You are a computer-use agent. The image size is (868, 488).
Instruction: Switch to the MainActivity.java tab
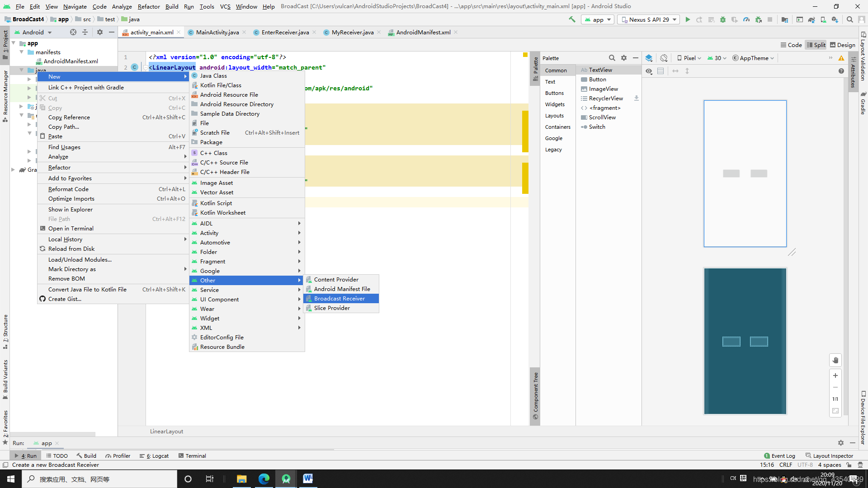[217, 32]
